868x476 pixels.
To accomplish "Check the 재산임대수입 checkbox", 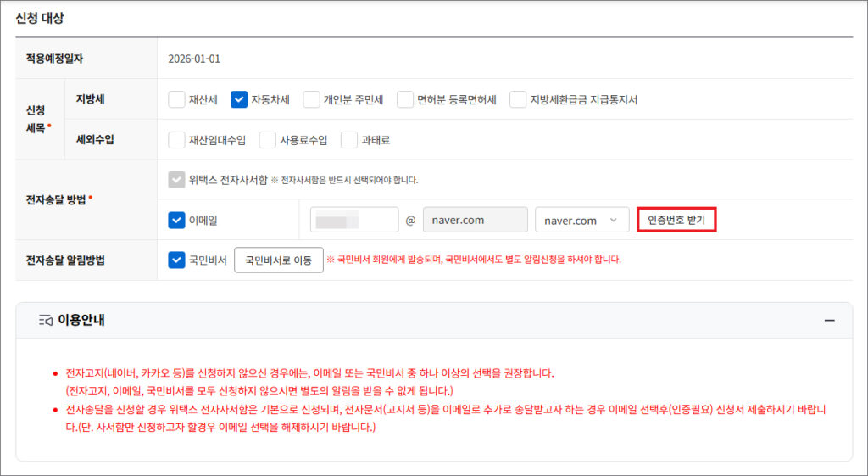I will 176,140.
